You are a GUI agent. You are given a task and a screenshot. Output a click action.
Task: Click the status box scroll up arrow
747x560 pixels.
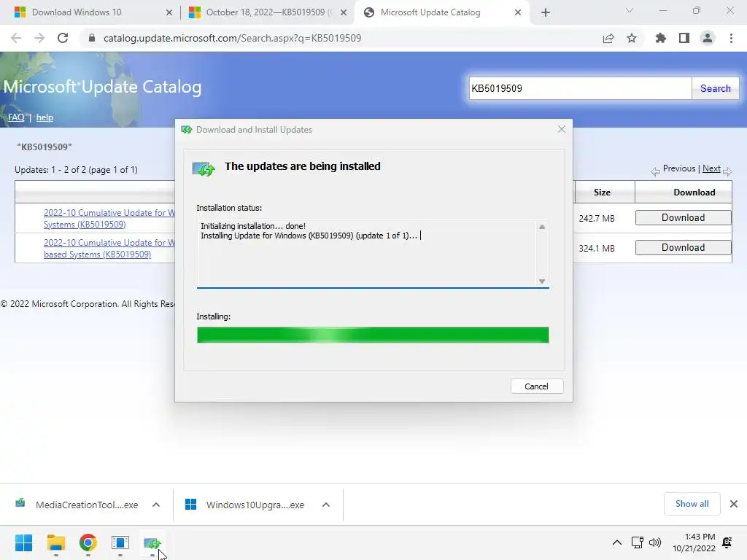tap(542, 227)
